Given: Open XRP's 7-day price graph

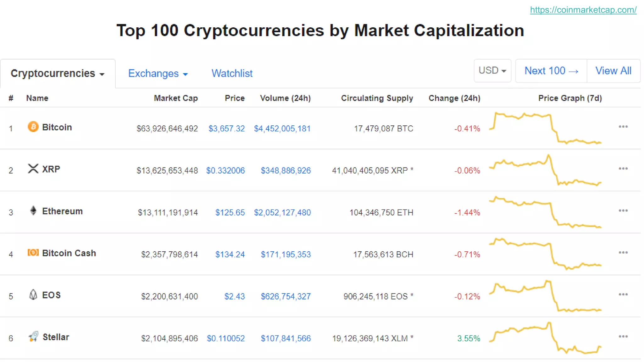Looking at the screenshot, I should coord(545,170).
